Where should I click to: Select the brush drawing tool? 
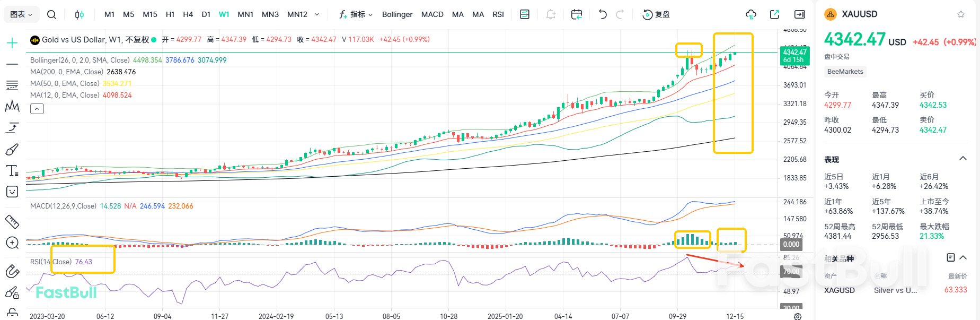tap(12, 150)
